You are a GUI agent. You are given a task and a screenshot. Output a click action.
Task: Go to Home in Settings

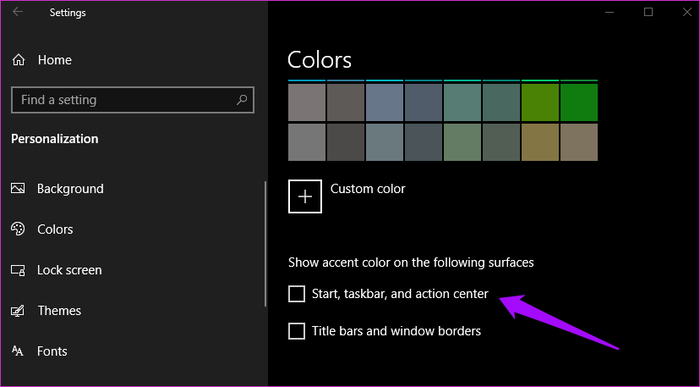pyautogui.click(x=54, y=60)
